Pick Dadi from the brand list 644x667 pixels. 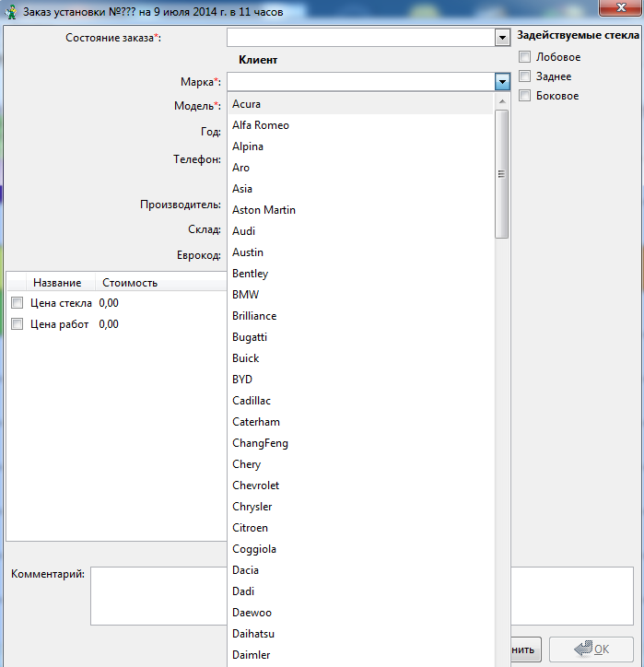[x=361, y=591]
